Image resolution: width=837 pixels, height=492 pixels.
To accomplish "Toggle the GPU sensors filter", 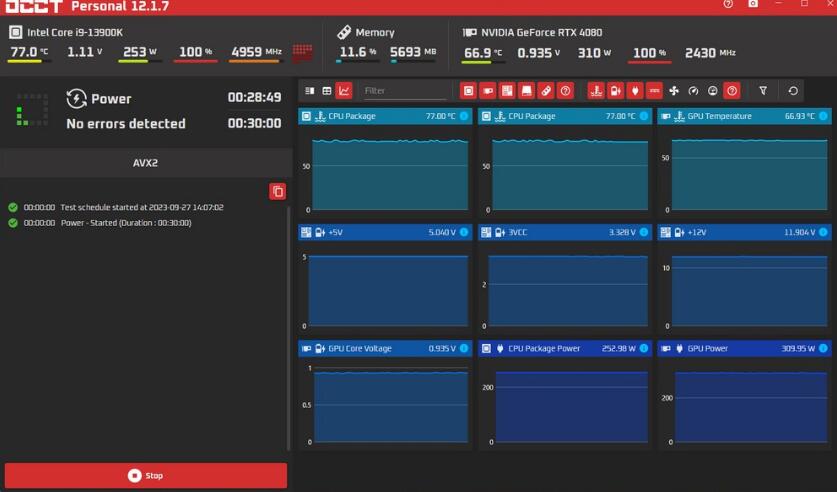I will click(487, 91).
